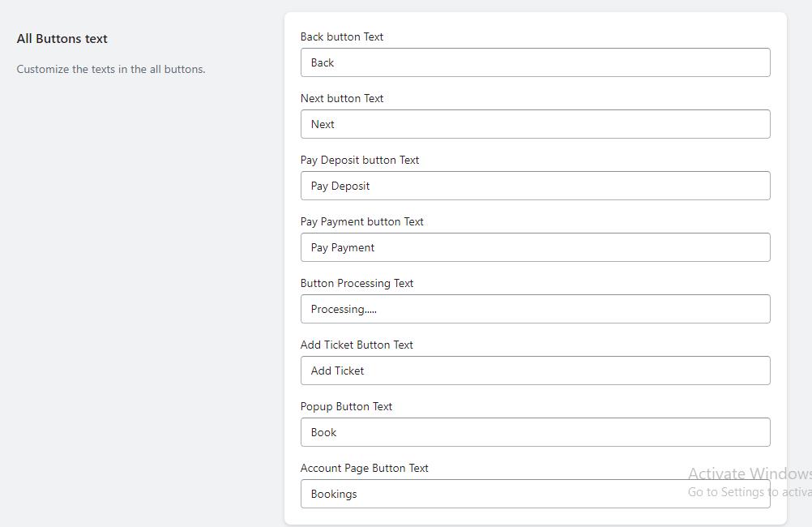Viewport: 812px width, 527px height.
Task: Select the "Pay Deposit button Text" label
Action: (359, 160)
